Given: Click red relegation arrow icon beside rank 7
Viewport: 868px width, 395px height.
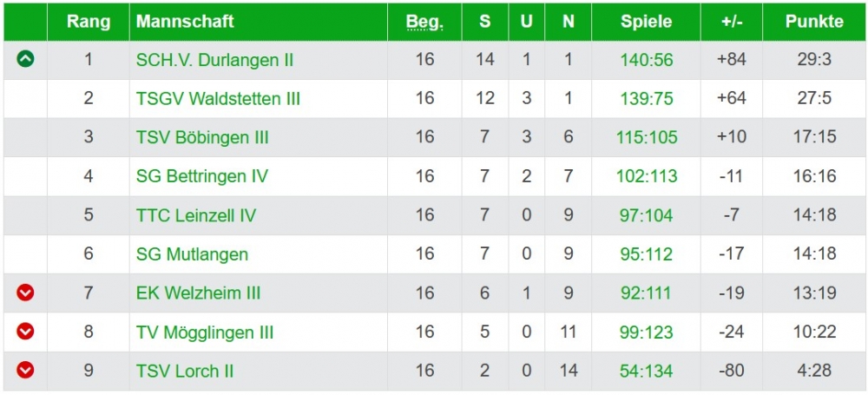Looking at the screenshot, I should (26, 293).
